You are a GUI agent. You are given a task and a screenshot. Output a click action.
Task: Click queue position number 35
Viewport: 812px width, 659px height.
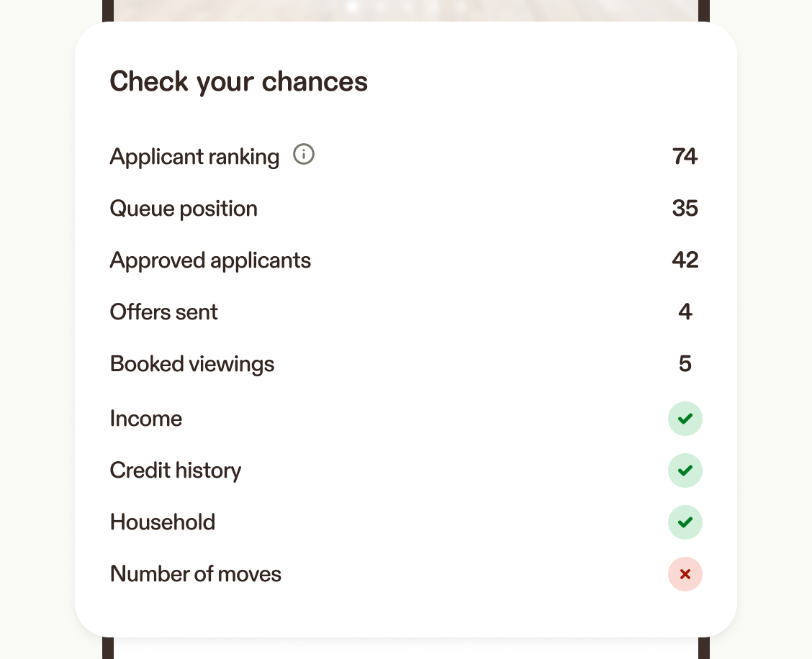coord(685,209)
